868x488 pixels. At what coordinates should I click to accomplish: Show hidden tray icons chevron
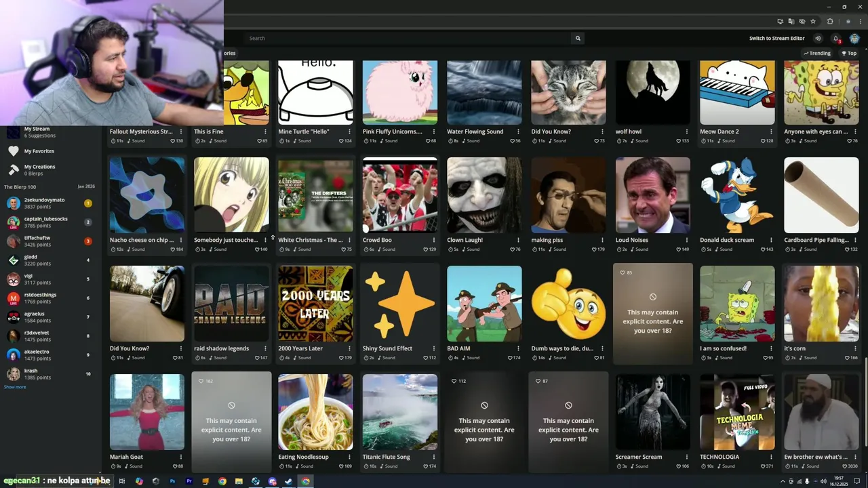[783, 481]
